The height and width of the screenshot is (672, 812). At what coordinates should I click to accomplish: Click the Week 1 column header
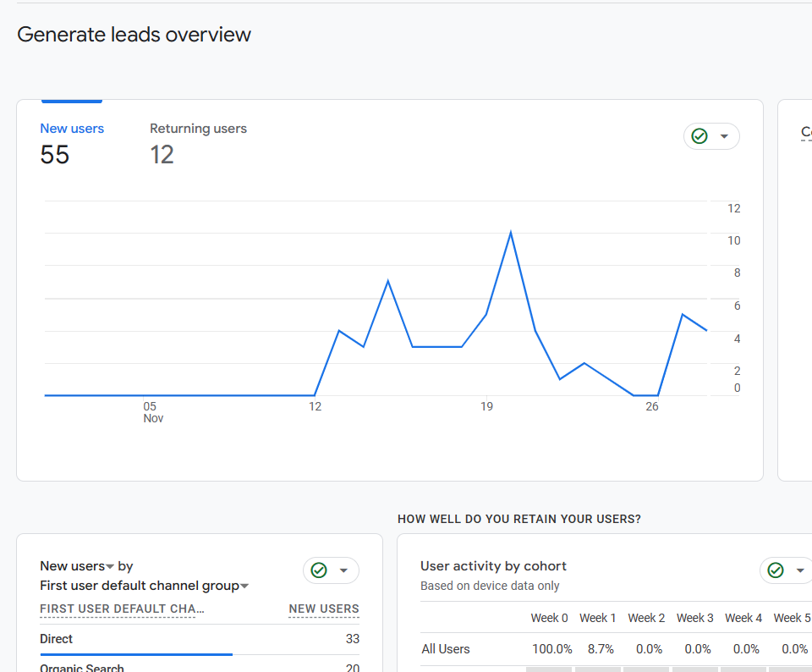(598, 618)
